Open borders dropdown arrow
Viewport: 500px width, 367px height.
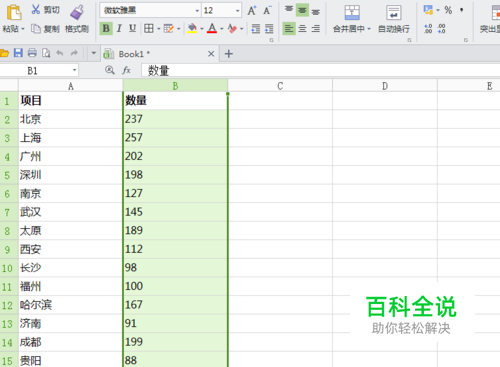click(158, 29)
